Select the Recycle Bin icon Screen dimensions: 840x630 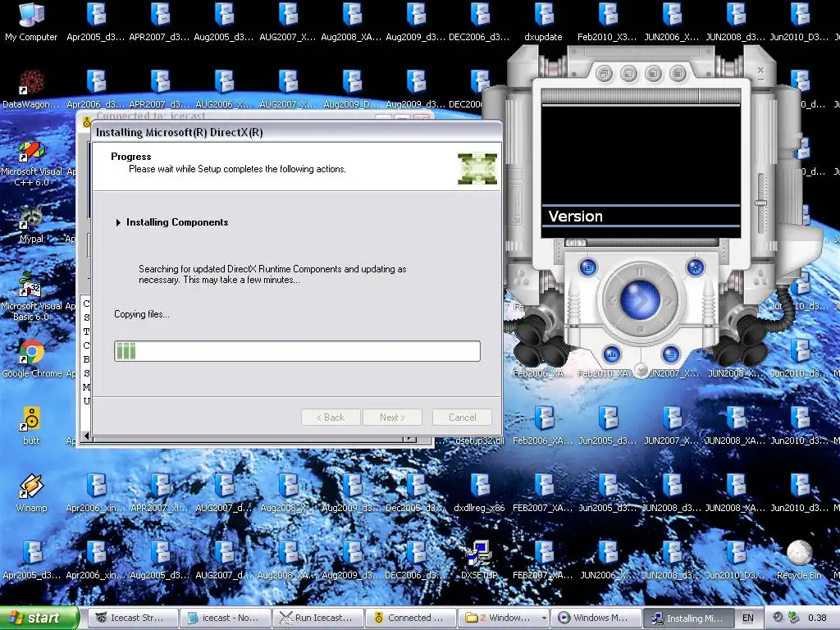pos(799,560)
